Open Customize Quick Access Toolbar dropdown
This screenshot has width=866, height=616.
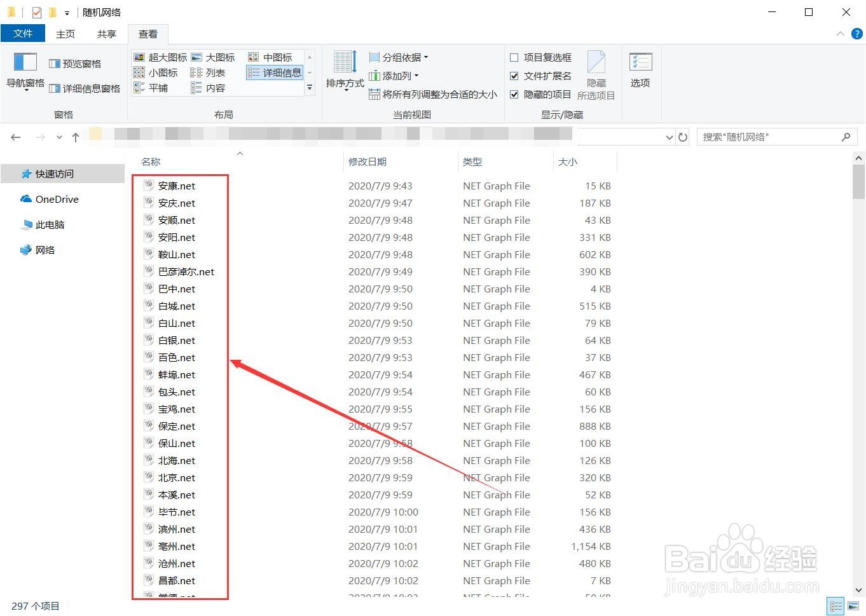click(x=67, y=13)
